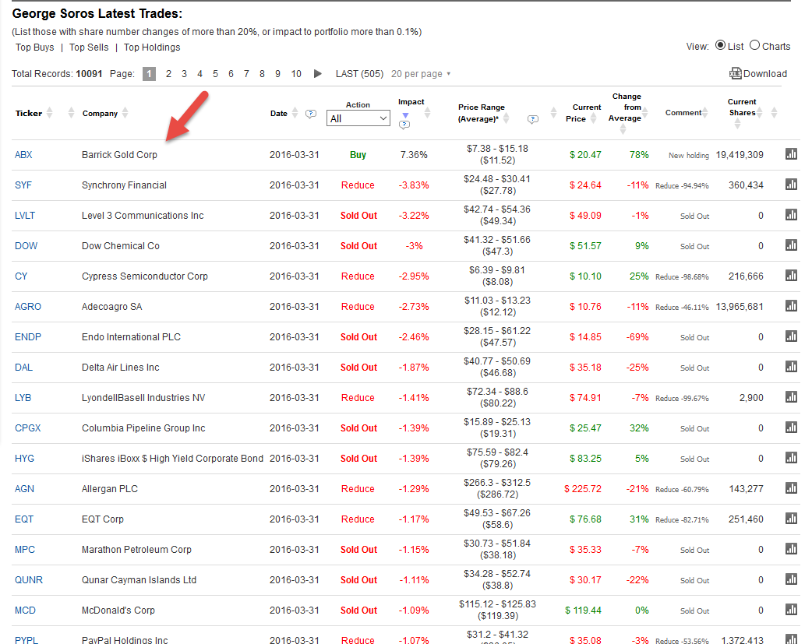Open chart icon for Barrick Gold Corp row
The image size is (812, 644).
(x=791, y=153)
